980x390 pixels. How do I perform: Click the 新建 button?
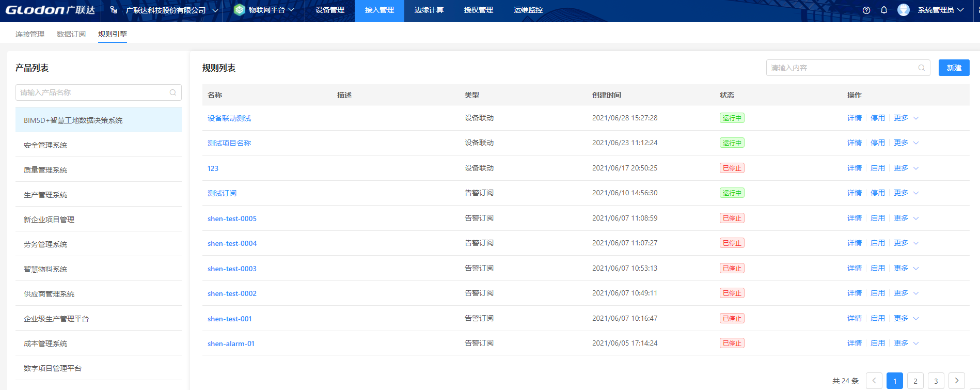954,68
